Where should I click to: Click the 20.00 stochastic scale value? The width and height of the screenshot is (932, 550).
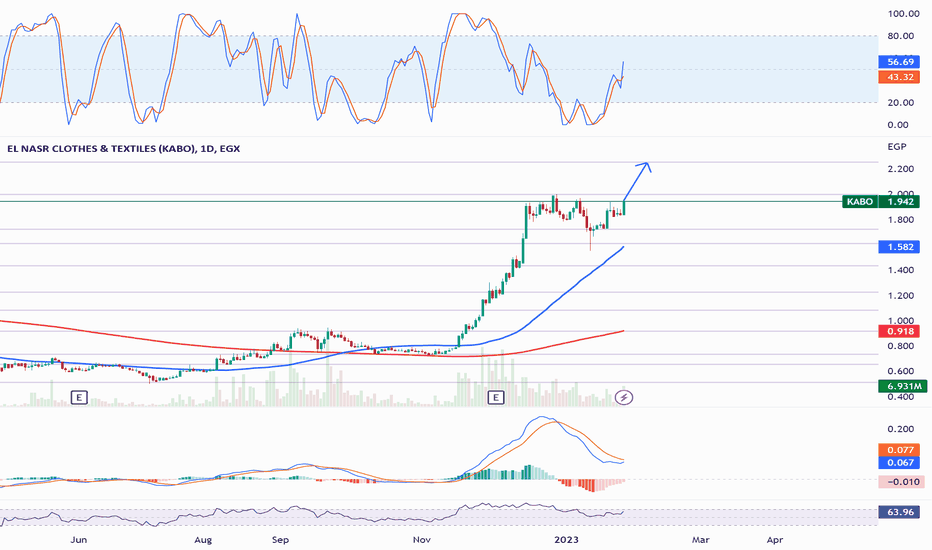click(x=900, y=102)
